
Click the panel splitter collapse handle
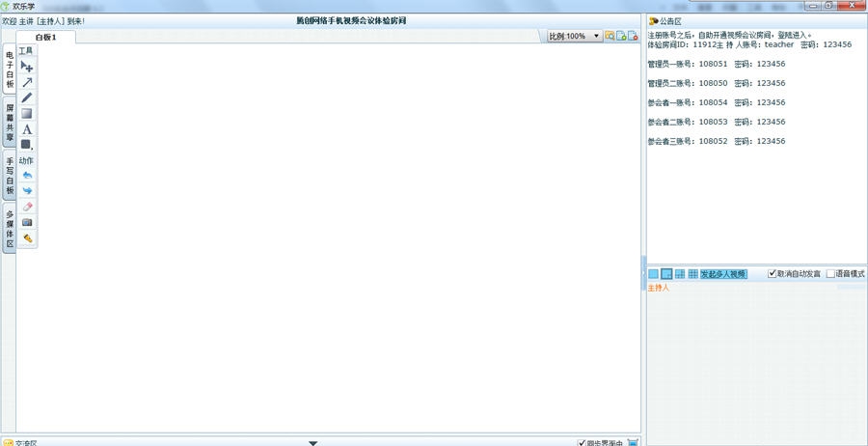pyautogui.click(x=644, y=274)
